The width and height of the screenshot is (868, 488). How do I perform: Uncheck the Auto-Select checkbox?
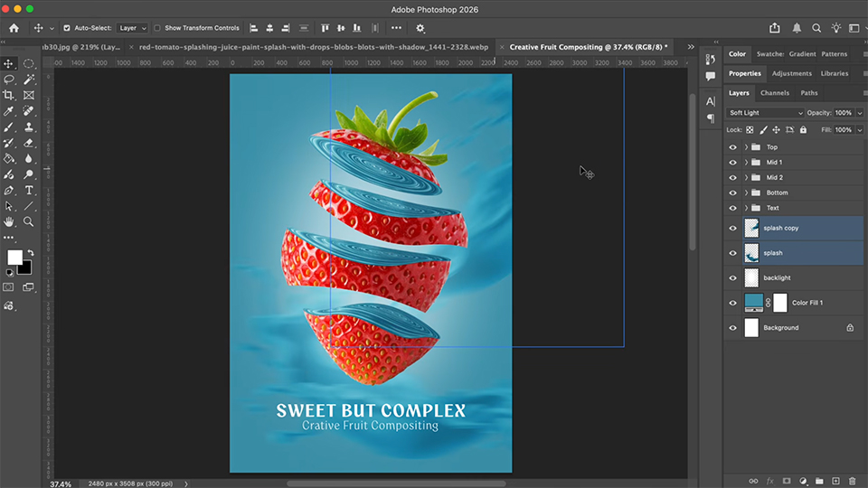coord(66,28)
